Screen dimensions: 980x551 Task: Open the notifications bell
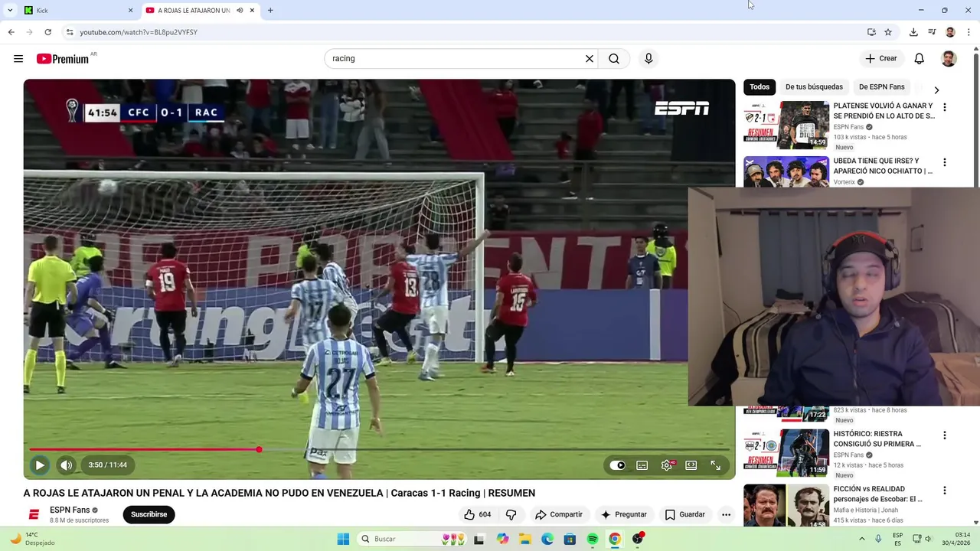[920, 58]
